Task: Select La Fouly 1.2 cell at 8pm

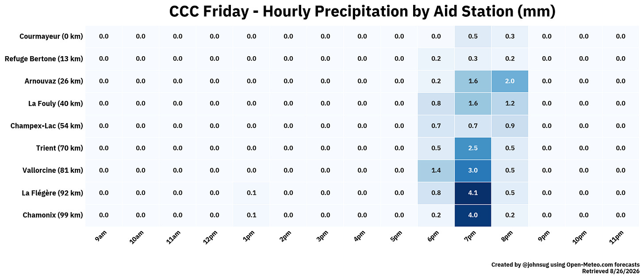Action: (x=510, y=103)
